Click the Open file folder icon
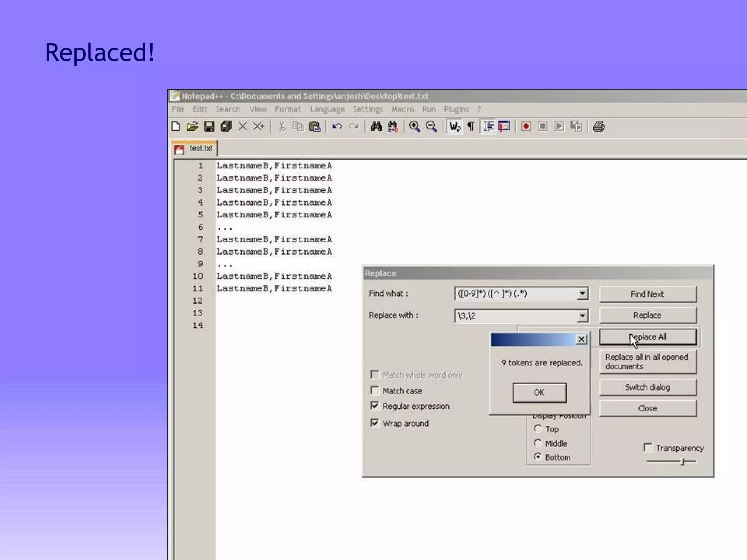 point(192,127)
